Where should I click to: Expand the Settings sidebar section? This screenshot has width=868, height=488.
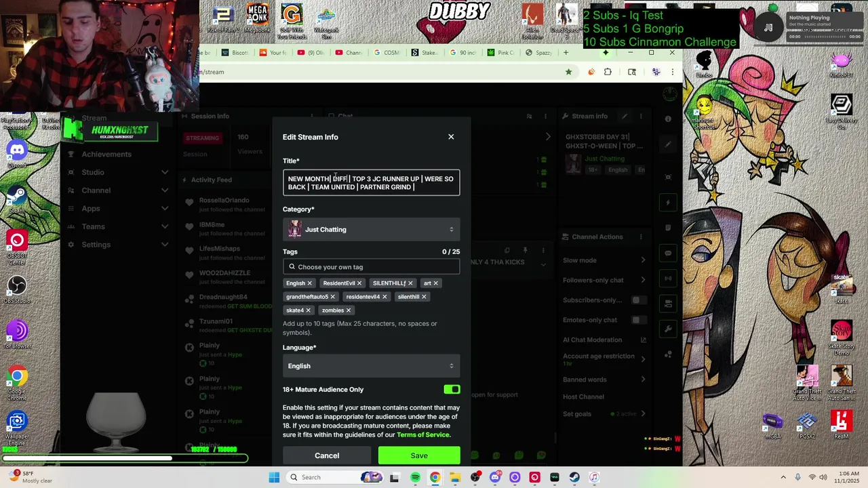click(119, 245)
